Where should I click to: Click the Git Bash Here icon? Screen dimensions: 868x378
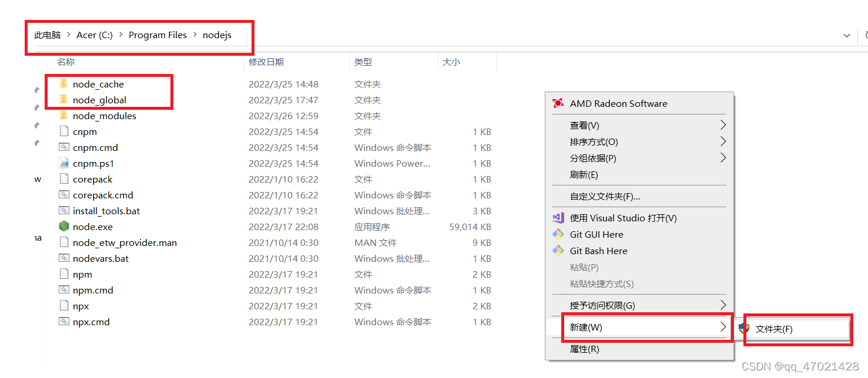(558, 251)
